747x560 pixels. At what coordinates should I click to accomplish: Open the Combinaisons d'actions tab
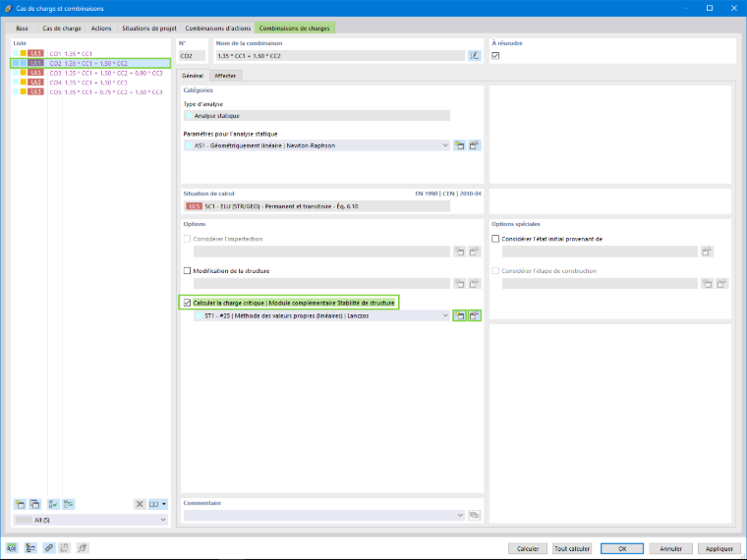[x=218, y=28]
